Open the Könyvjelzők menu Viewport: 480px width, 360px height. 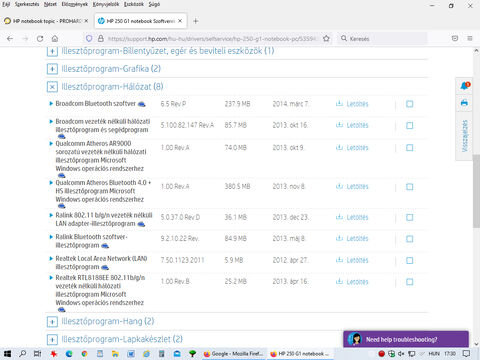106,4
